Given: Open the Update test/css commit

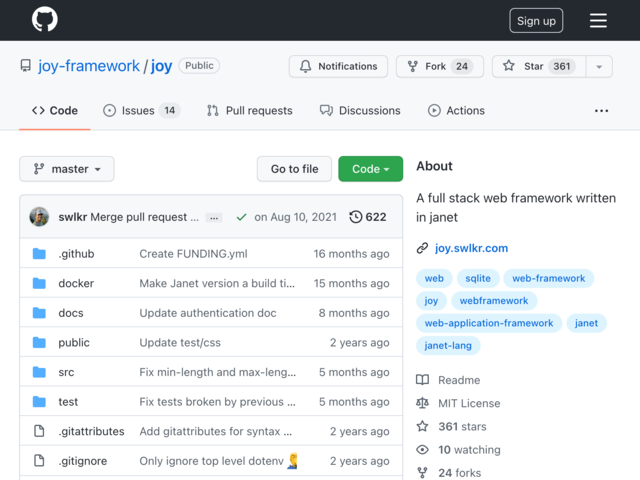Looking at the screenshot, I should coord(180,342).
